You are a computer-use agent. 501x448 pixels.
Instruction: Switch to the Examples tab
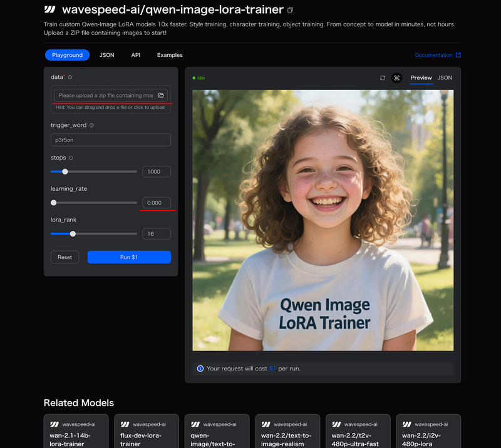tap(169, 55)
